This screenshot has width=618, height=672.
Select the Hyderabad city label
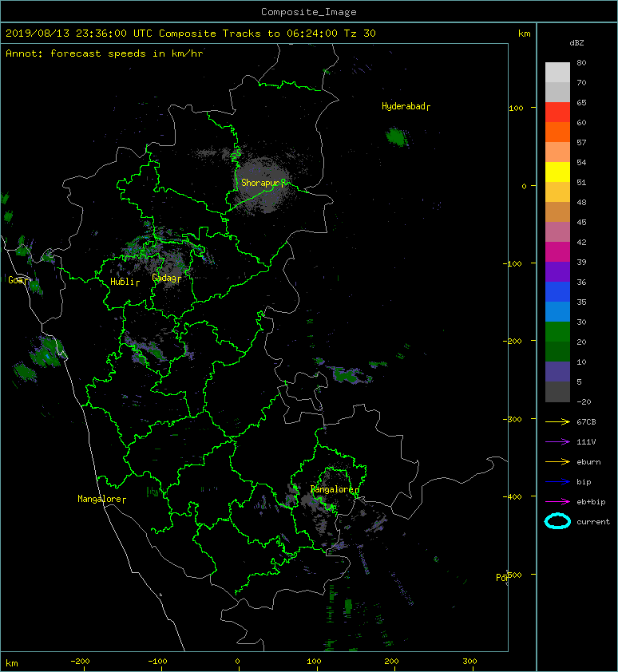[x=406, y=106]
